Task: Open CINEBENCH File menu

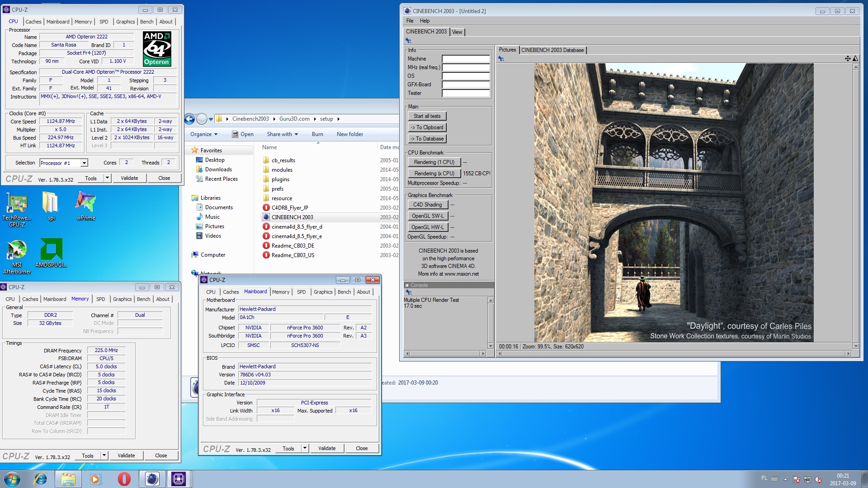Action: pyautogui.click(x=410, y=21)
